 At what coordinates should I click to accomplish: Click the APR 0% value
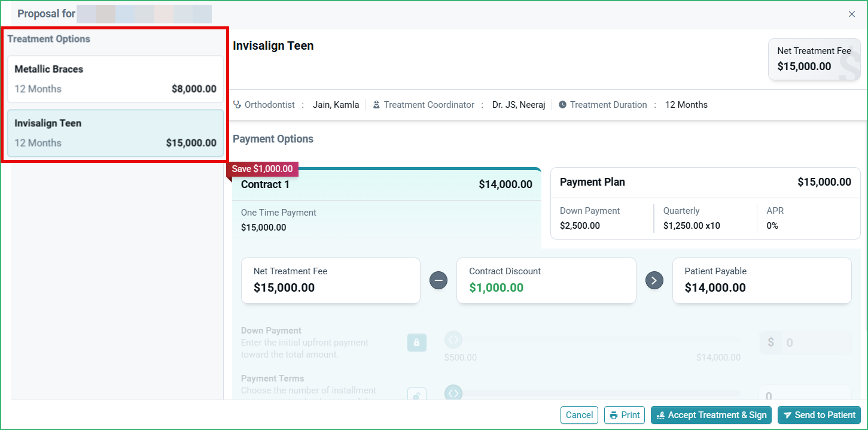click(x=772, y=226)
